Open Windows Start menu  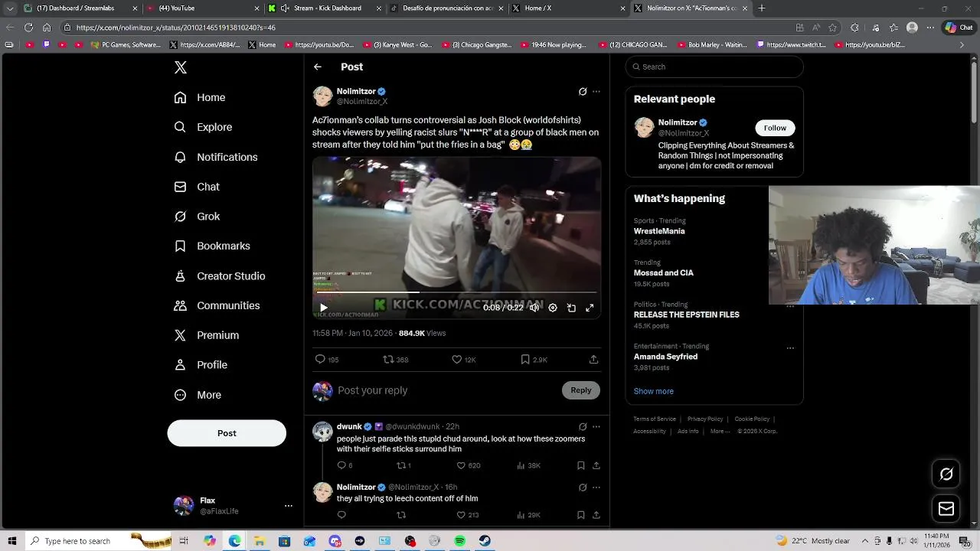(x=12, y=541)
